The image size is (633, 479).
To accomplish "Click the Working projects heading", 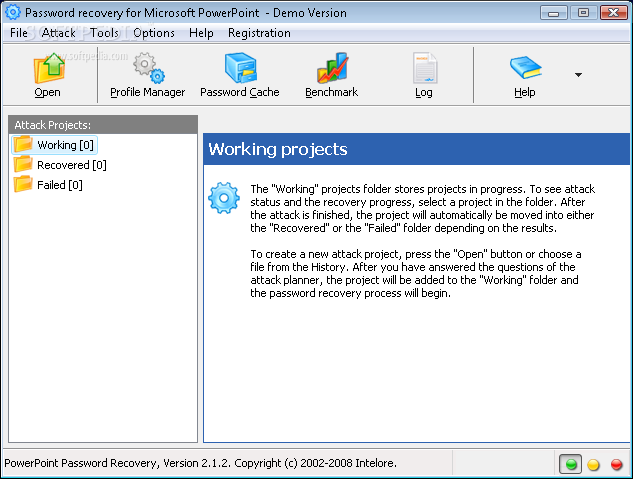I will [278, 149].
